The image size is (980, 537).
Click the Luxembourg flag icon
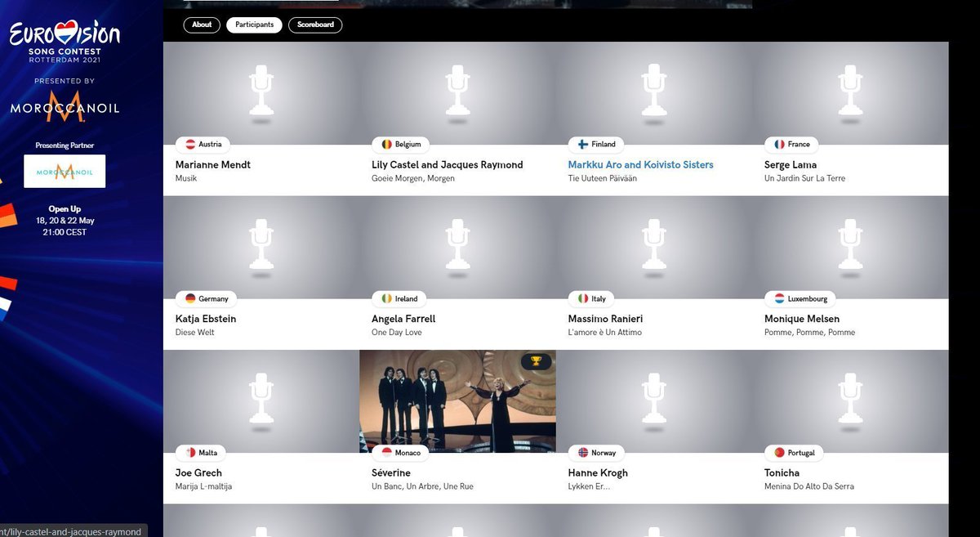pos(779,299)
